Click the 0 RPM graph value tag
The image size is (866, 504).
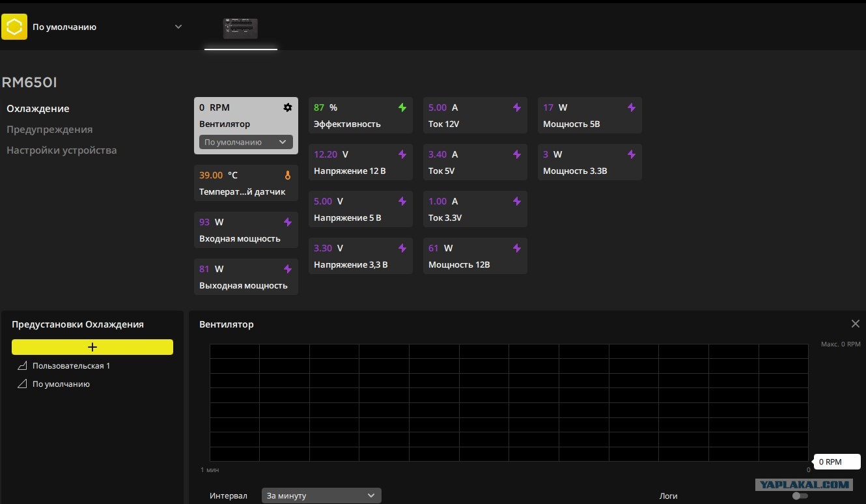pos(837,462)
